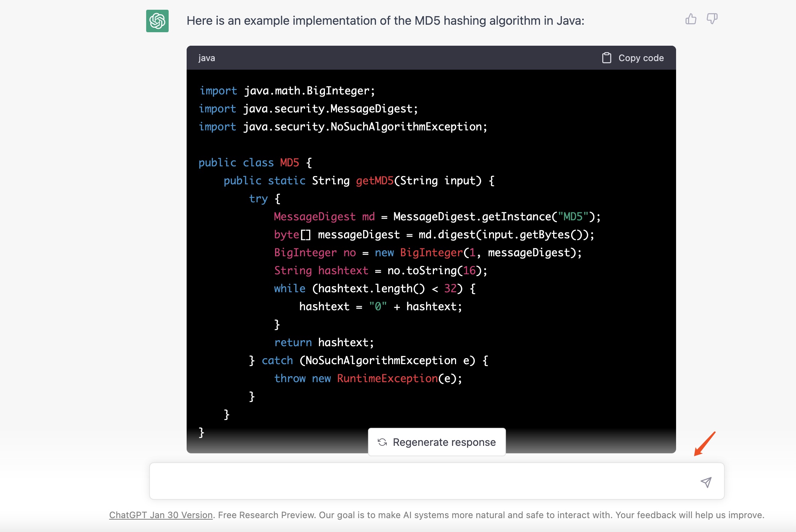Open the ChatGPT Jan 30 Version link

click(161, 515)
